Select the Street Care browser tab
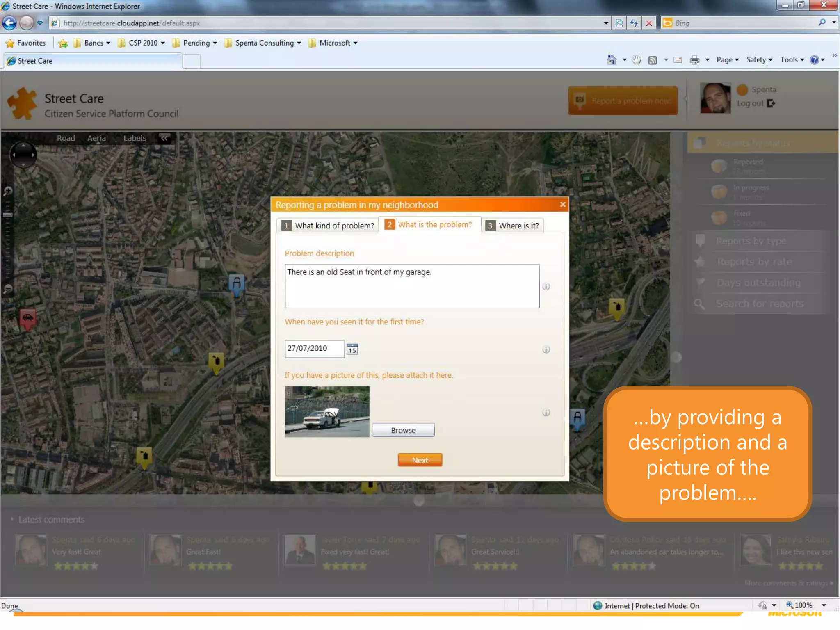 93,61
